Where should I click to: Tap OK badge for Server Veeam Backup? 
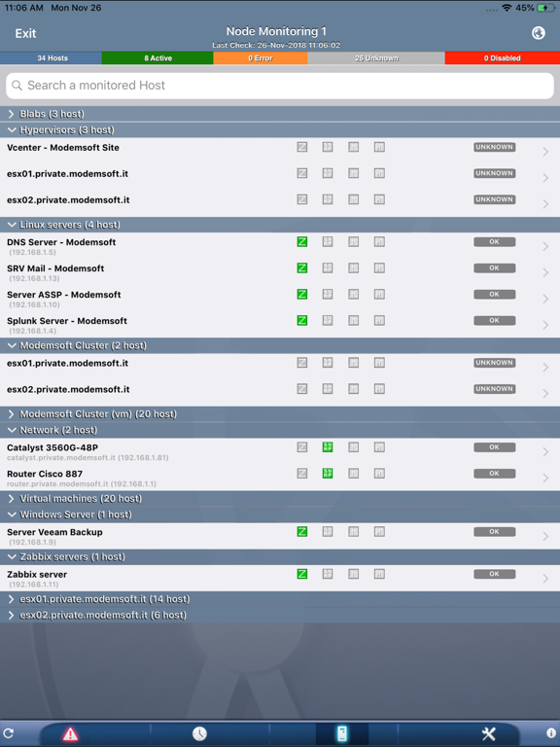(494, 532)
